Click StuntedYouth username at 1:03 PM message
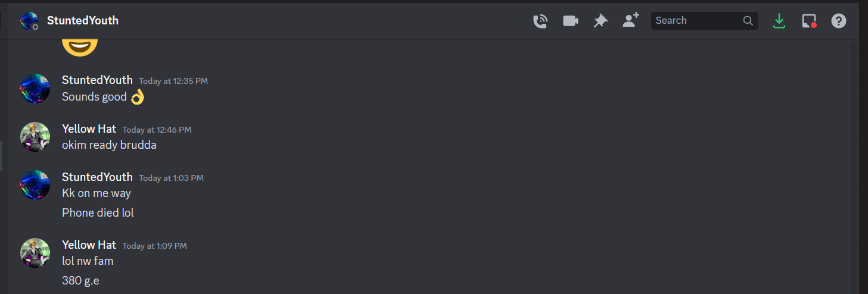Image resolution: width=868 pixels, height=294 pixels. click(x=97, y=177)
